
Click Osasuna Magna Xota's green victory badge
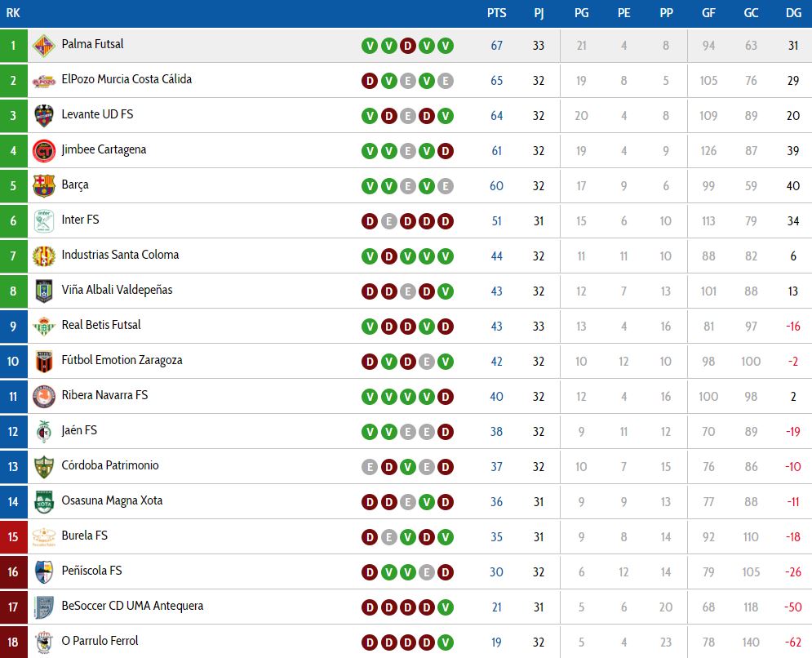point(427,502)
